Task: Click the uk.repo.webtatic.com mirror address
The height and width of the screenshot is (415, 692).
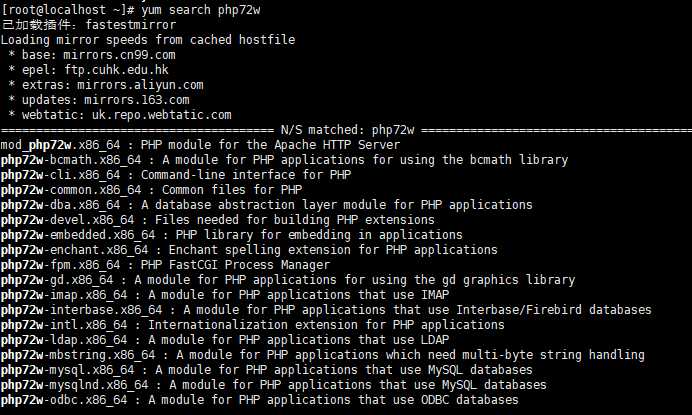Action: [162, 115]
